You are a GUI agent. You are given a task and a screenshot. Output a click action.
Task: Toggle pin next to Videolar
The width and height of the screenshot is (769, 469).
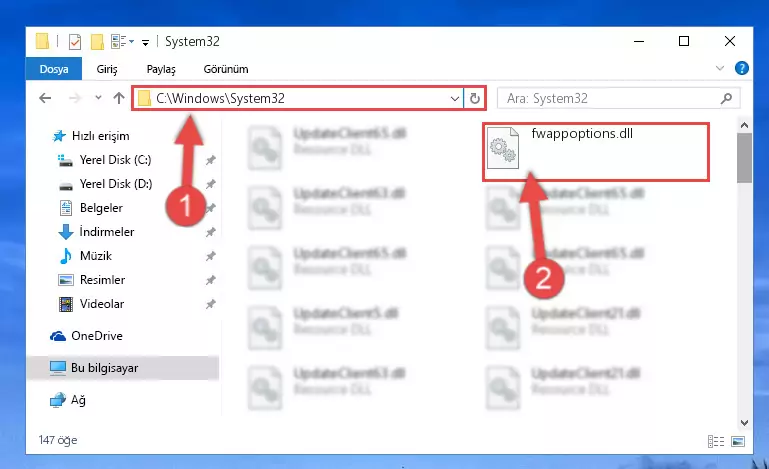click(x=210, y=304)
